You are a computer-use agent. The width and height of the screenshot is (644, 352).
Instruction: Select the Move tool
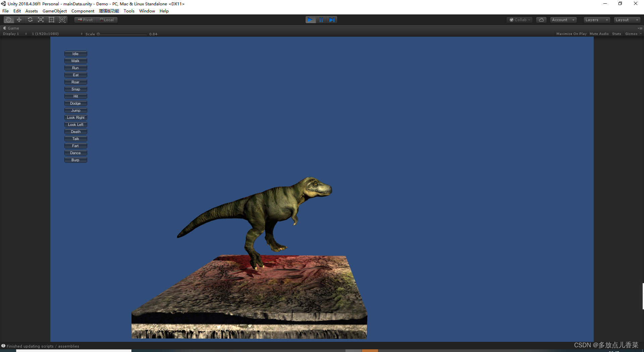pos(19,20)
